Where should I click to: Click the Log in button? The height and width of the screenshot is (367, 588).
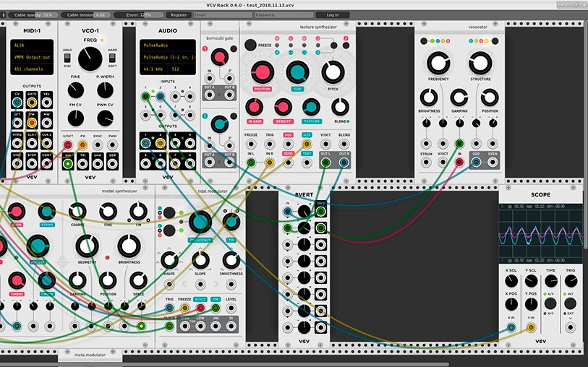[x=332, y=14]
